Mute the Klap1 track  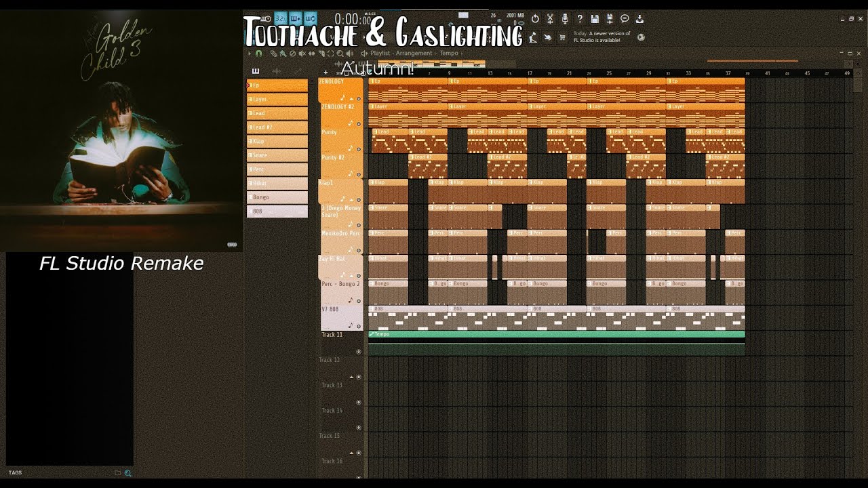(x=359, y=200)
